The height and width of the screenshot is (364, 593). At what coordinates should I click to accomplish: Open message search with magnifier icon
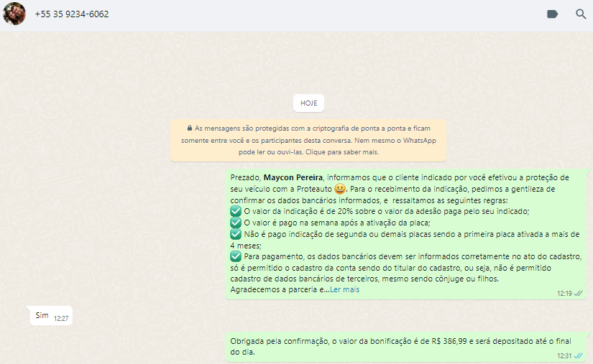pos(581,14)
